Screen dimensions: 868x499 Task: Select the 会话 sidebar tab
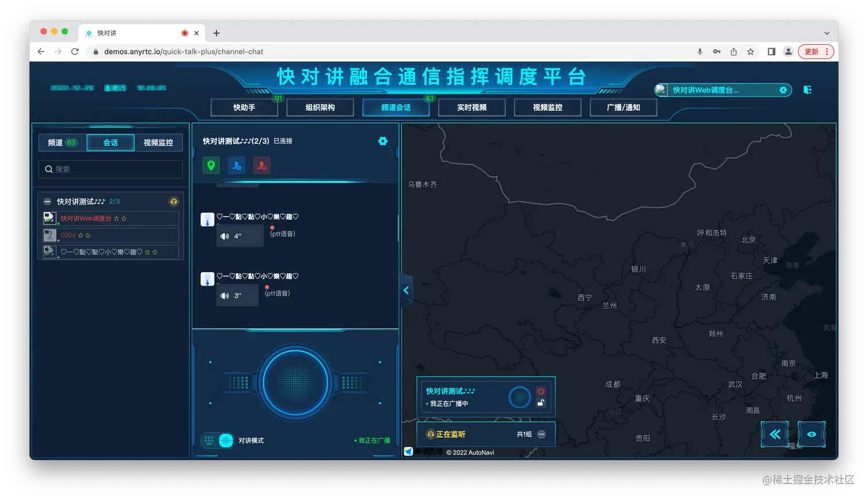tap(110, 143)
